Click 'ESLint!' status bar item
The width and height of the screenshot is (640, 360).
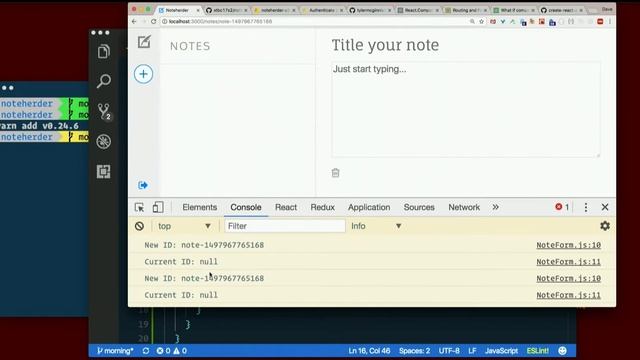click(538, 351)
